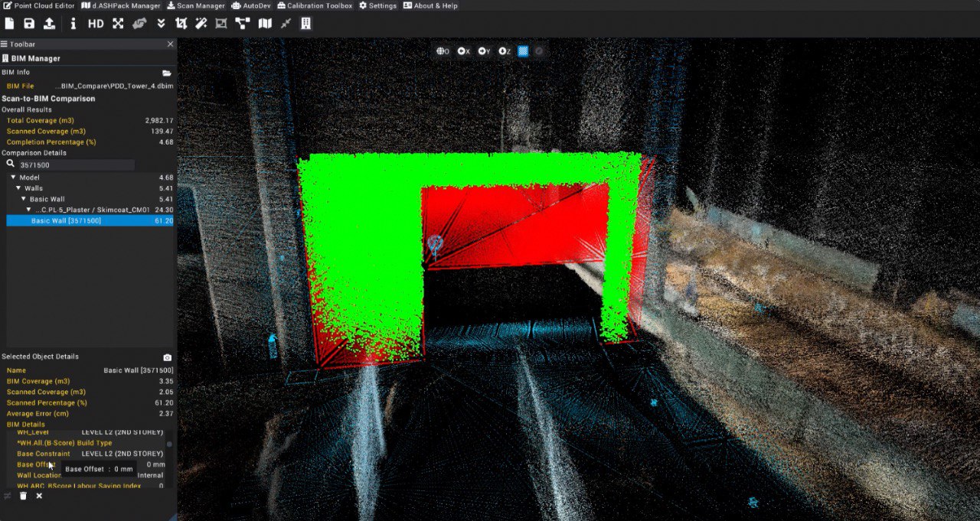Screen dimensions: 980x521
Task: Collapse the Model tree node
Action: [13, 177]
